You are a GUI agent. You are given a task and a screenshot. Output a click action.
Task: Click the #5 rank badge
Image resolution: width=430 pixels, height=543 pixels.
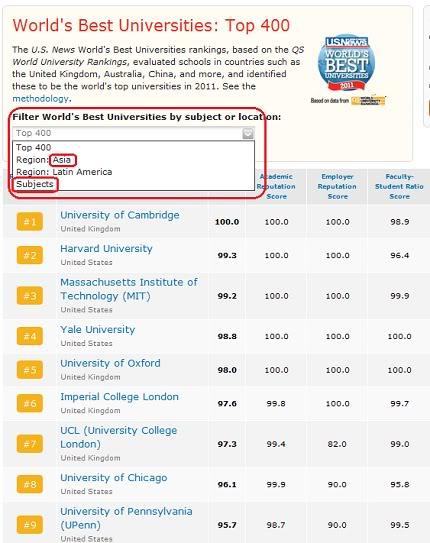(x=30, y=370)
